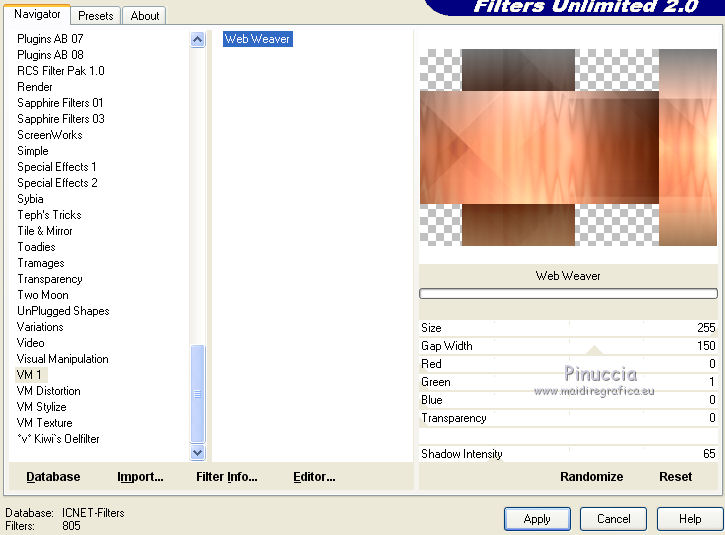The image size is (725, 535).
Task: Click the Import... button
Action: [x=140, y=477]
